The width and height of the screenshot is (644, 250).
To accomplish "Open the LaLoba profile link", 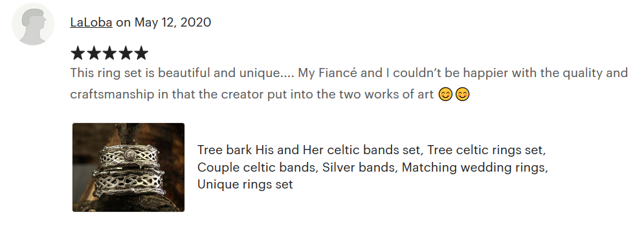I will (91, 22).
